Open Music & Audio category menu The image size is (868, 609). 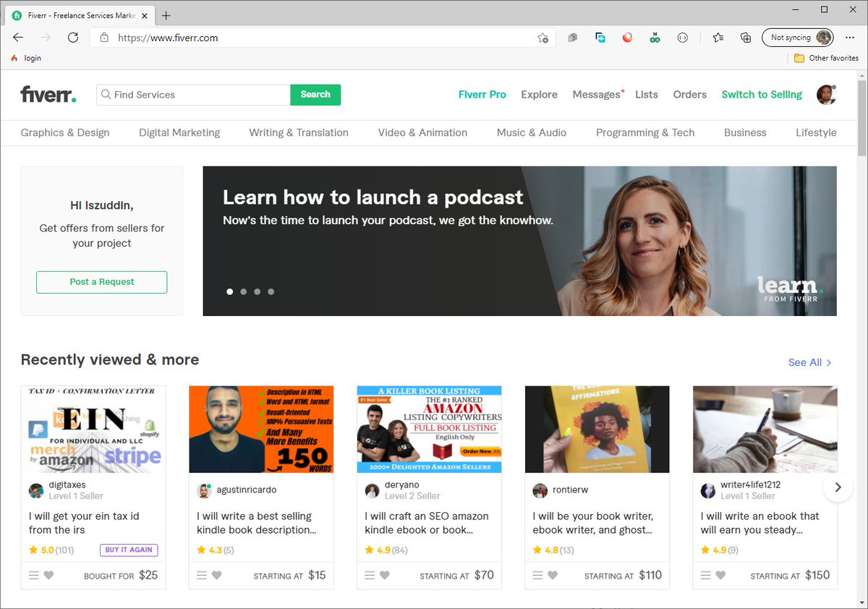pyautogui.click(x=532, y=132)
